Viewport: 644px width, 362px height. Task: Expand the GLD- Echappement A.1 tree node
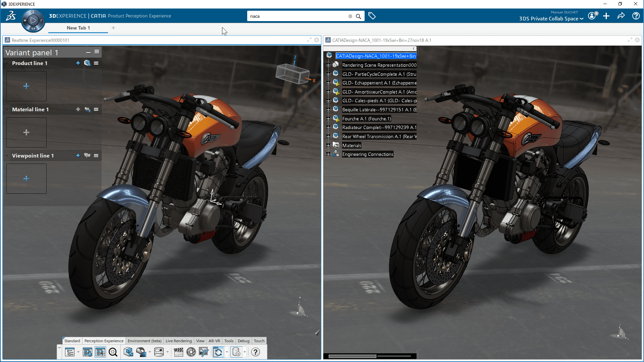point(328,83)
